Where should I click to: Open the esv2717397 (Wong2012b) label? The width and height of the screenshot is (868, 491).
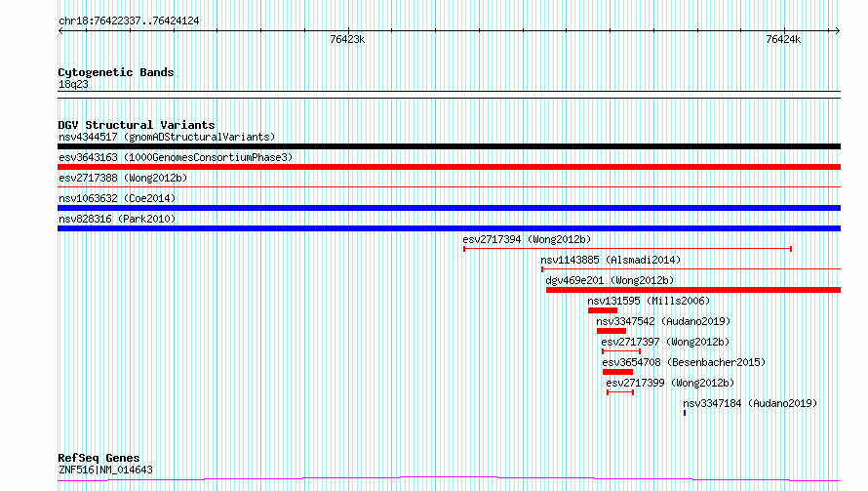tap(665, 342)
